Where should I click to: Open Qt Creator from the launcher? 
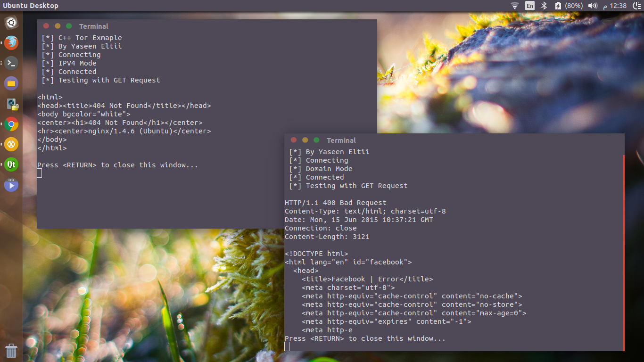[11, 165]
